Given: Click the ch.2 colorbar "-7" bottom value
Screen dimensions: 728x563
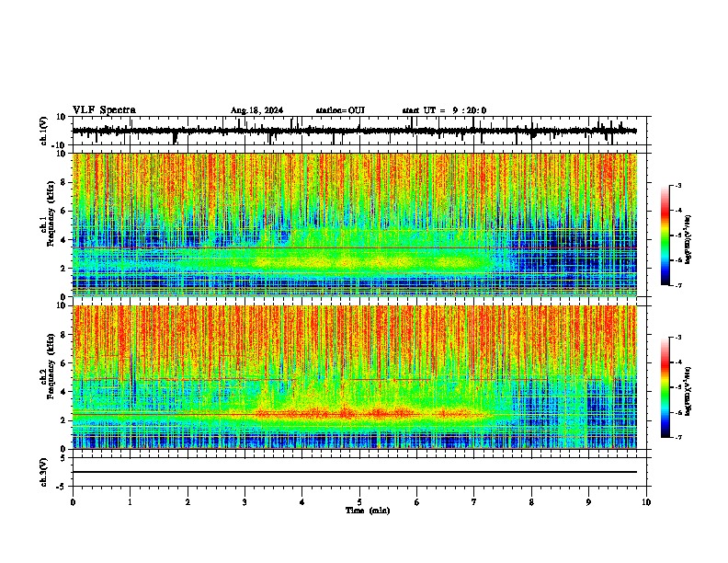Looking at the screenshot, I should [x=678, y=437].
